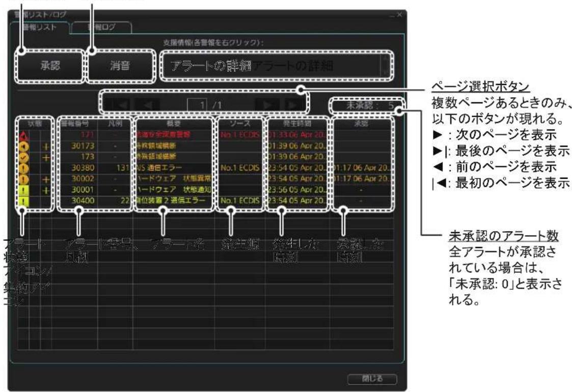
Task: Click occurrence time 23:56 05 Apr of alert 30001
Action: [297, 189]
